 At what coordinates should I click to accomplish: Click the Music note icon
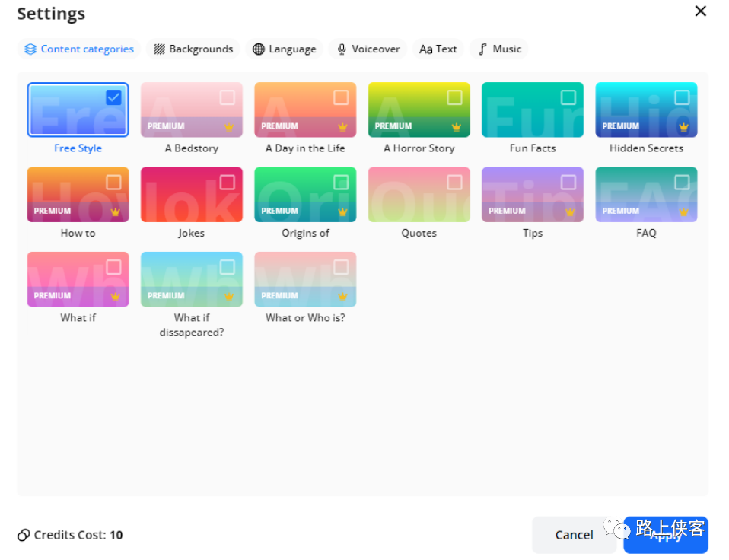[482, 49]
